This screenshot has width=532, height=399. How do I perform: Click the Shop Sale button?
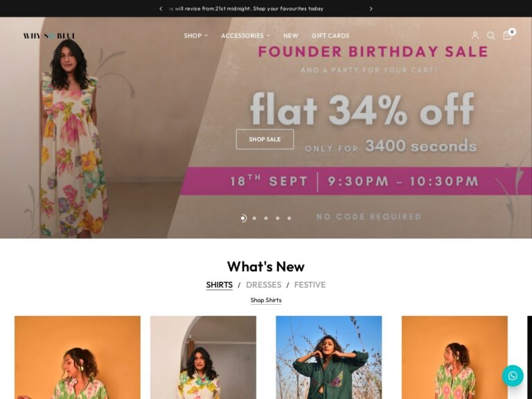coord(265,139)
